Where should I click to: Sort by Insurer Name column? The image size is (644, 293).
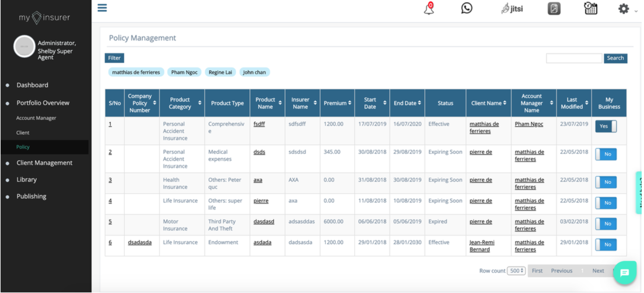coord(315,103)
